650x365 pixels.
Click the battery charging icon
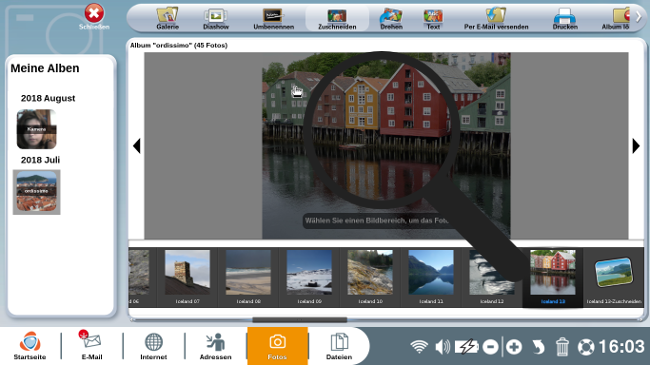point(466,346)
